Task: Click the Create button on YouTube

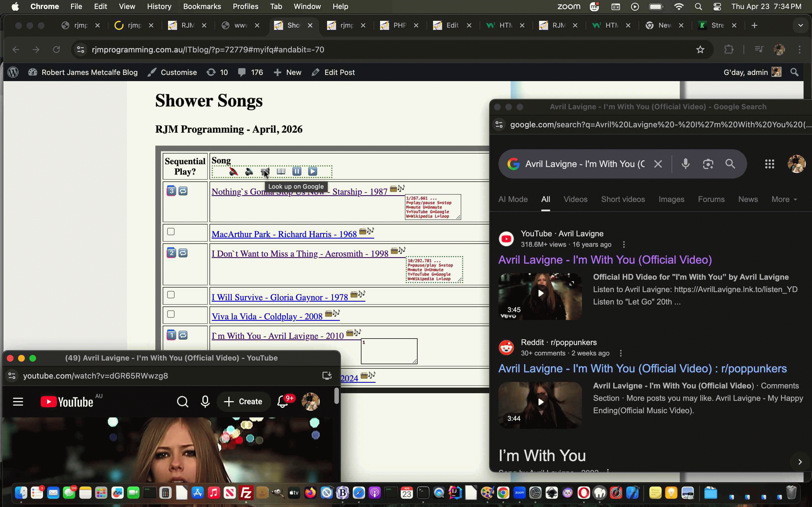Action: point(243,401)
